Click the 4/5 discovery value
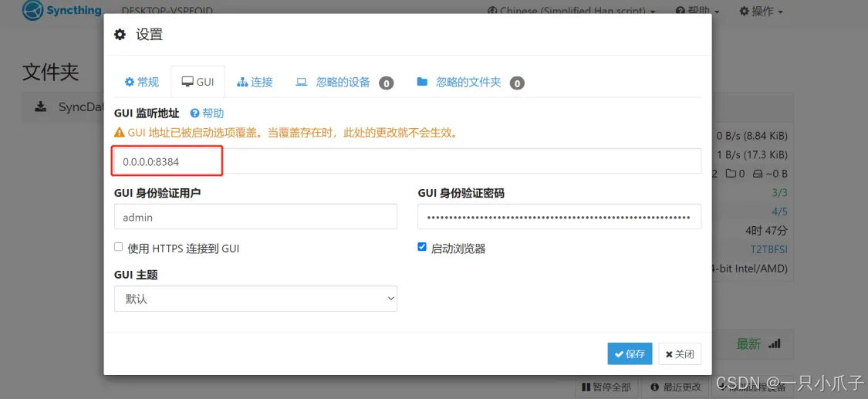Screen dimensions: 868x399 pos(779,211)
